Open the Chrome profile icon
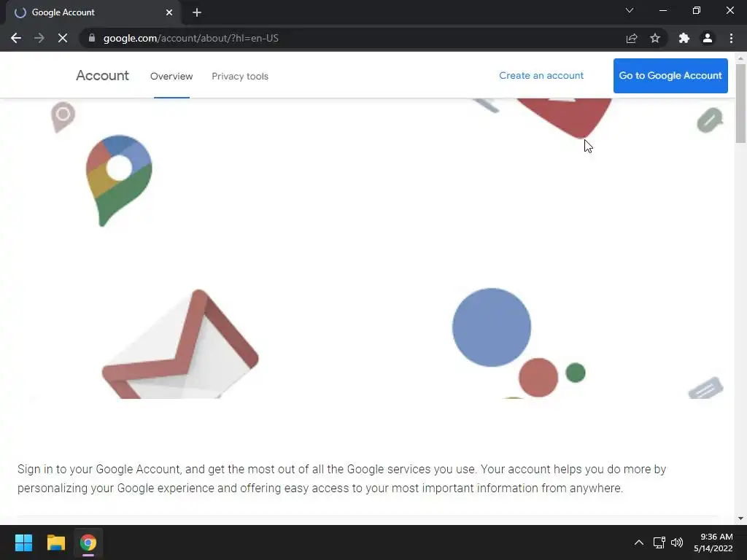The image size is (747, 560). click(708, 38)
